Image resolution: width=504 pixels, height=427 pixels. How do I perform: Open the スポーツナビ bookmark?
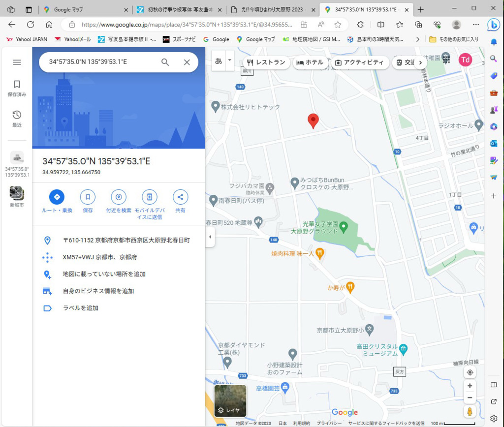tap(179, 39)
